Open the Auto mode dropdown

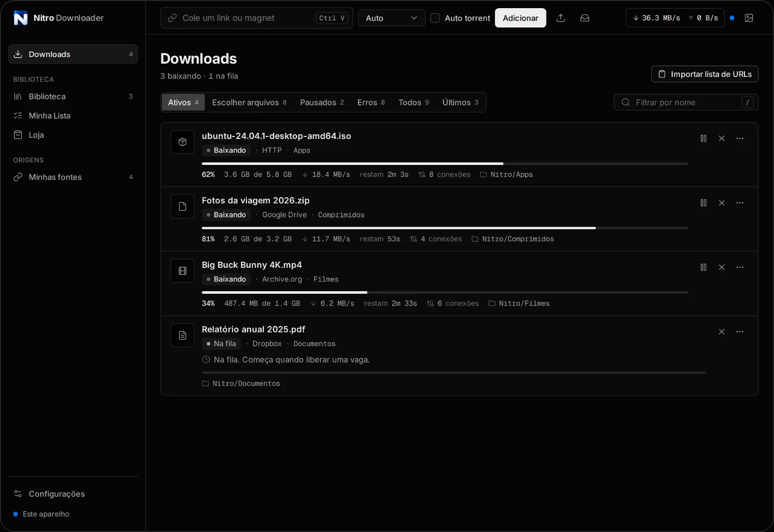pyautogui.click(x=392, y=18)
